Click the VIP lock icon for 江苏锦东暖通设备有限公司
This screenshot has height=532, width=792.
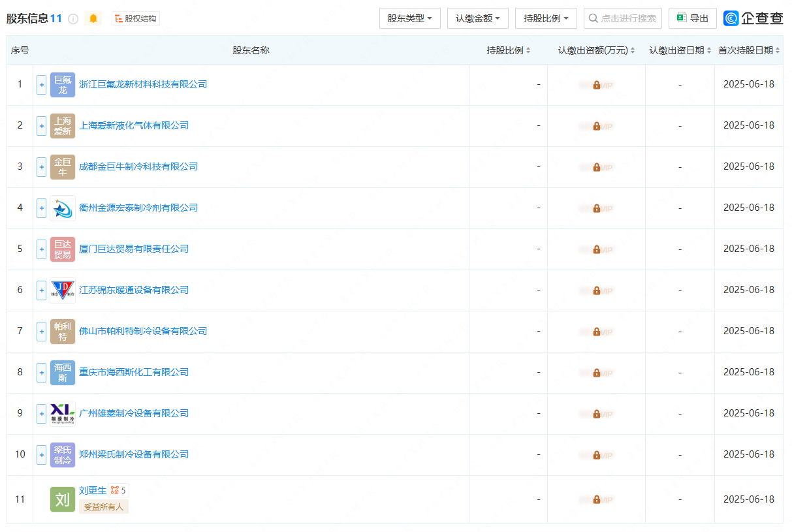(597, 290)
